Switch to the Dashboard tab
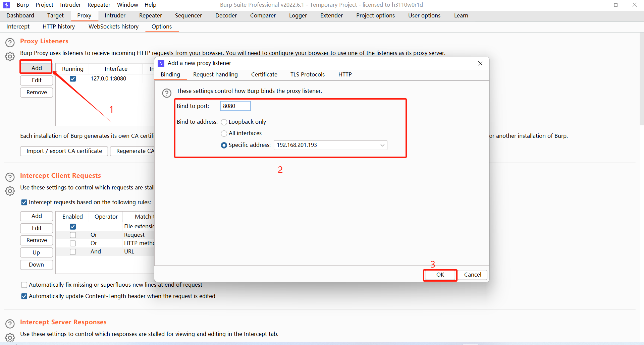Image resolution: width=644 pixels, height=345 pixels. (20, 15)
